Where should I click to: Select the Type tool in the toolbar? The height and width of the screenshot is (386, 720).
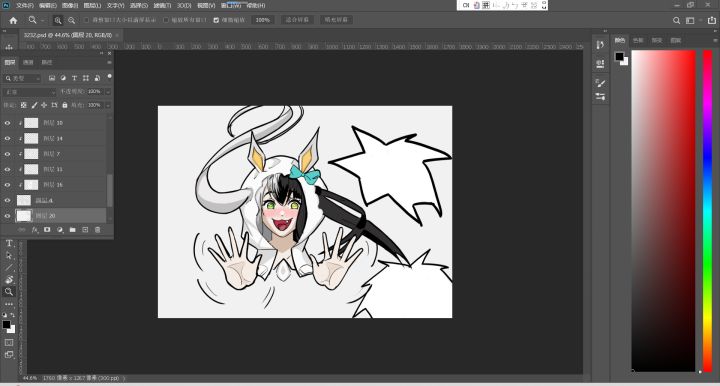click(9, 243)
